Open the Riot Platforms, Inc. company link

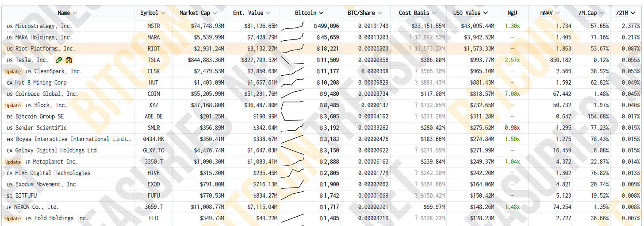46,49
